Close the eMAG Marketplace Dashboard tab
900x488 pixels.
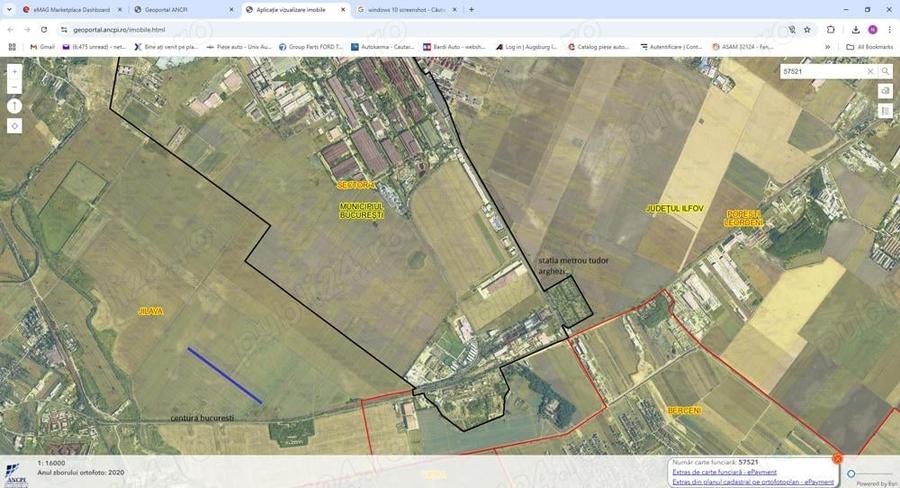(119, 10)
